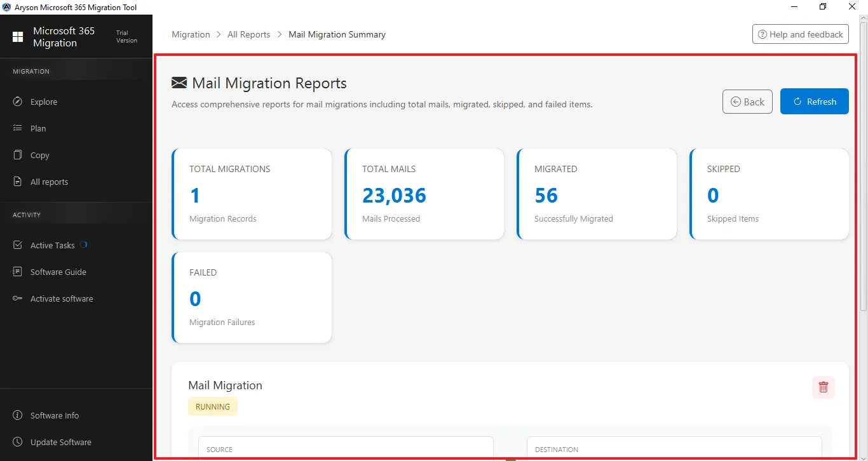Click the Update Software icon
Screen dimensions: 868x461
click(x=18, y=442)
